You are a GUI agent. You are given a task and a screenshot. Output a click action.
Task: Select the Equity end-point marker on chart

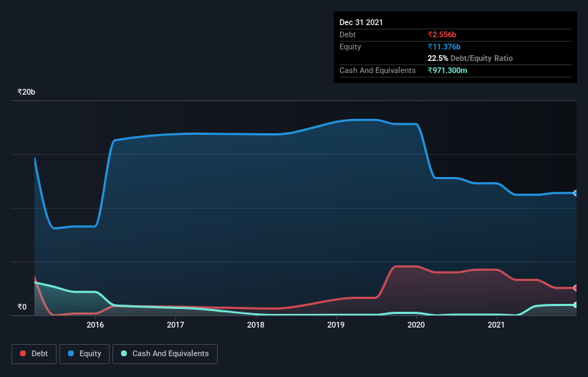click(575, 194)
